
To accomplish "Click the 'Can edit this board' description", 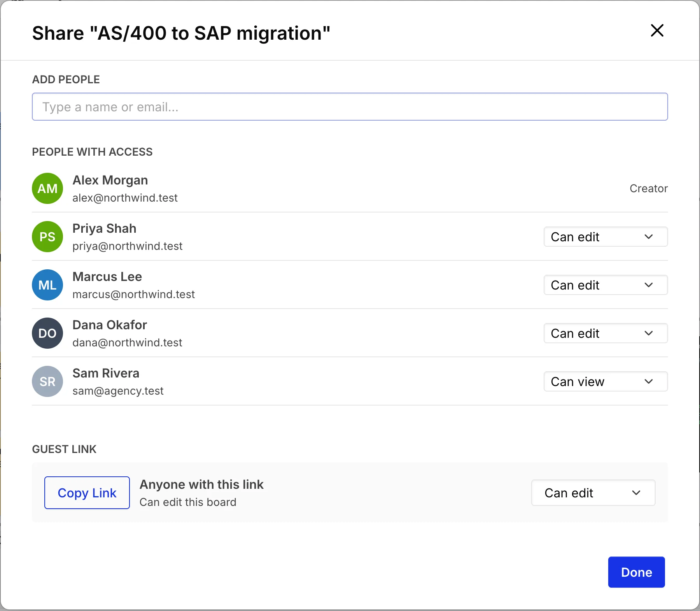I will point(188,502).
